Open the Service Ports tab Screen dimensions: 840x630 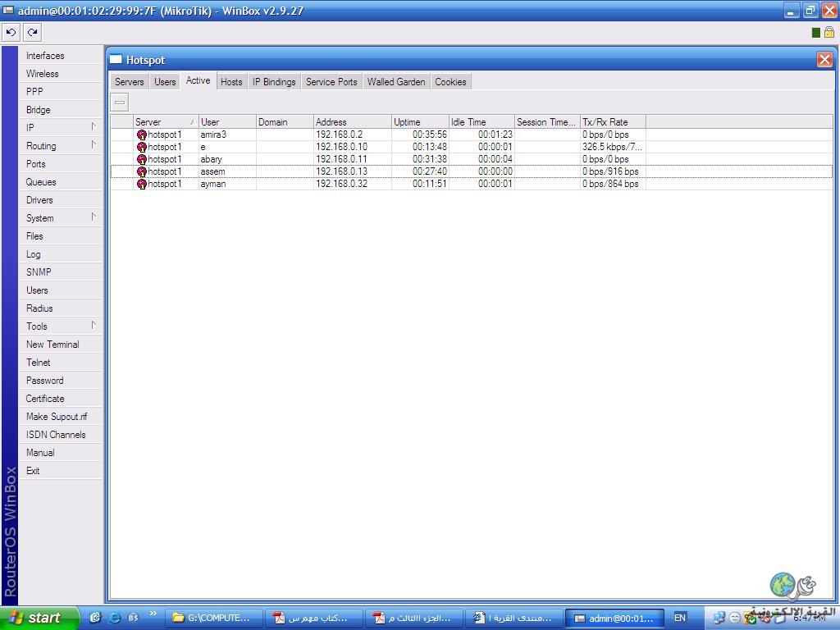(331, 81)
